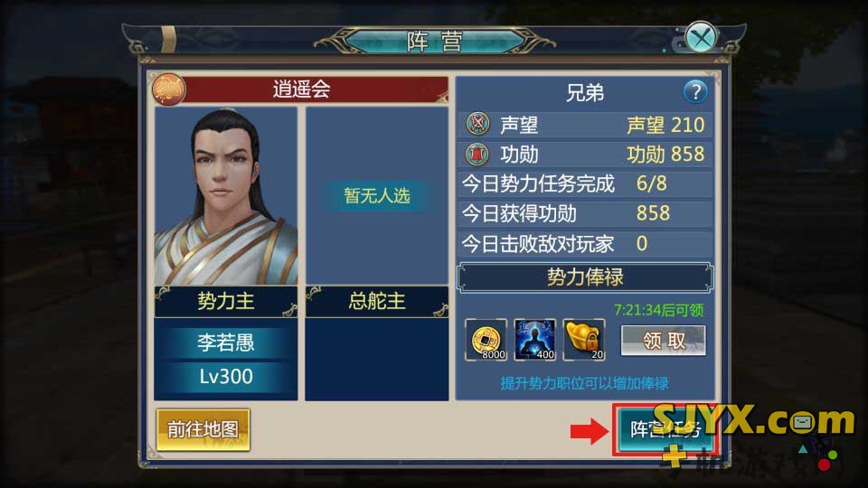Open 阵营任务 faction quests button
The height and width of the screenshot is (488, 868).
[665, 429]
